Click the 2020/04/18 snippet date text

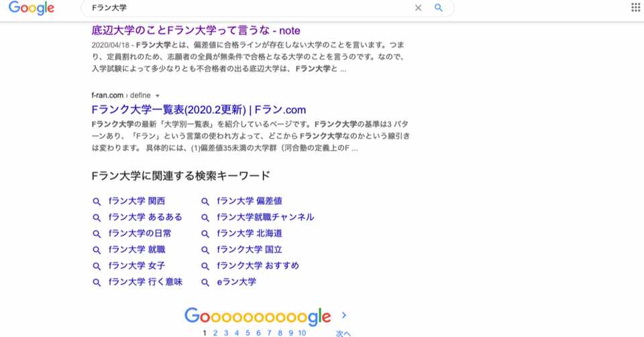[x=110, y=45]
